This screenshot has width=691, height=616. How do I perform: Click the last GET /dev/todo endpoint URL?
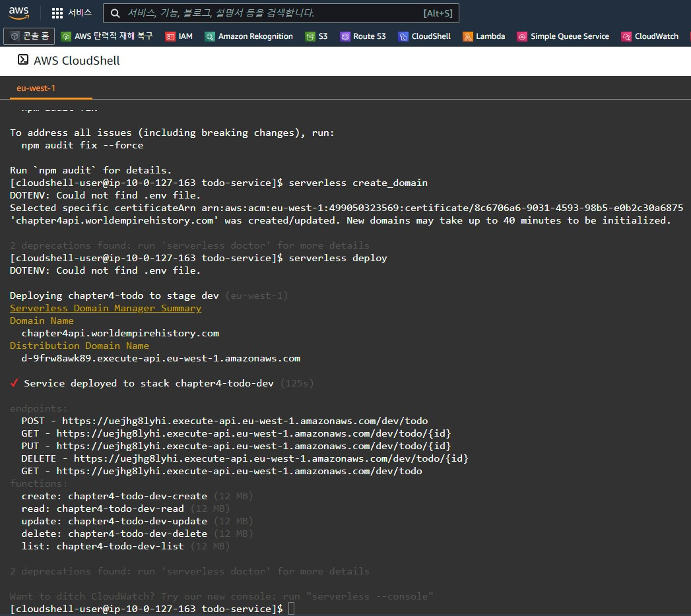[x=240, y=471]
